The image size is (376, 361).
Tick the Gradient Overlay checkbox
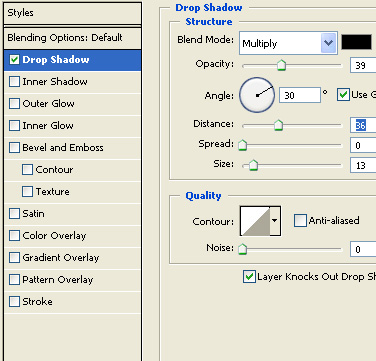(x=14, y=258)
